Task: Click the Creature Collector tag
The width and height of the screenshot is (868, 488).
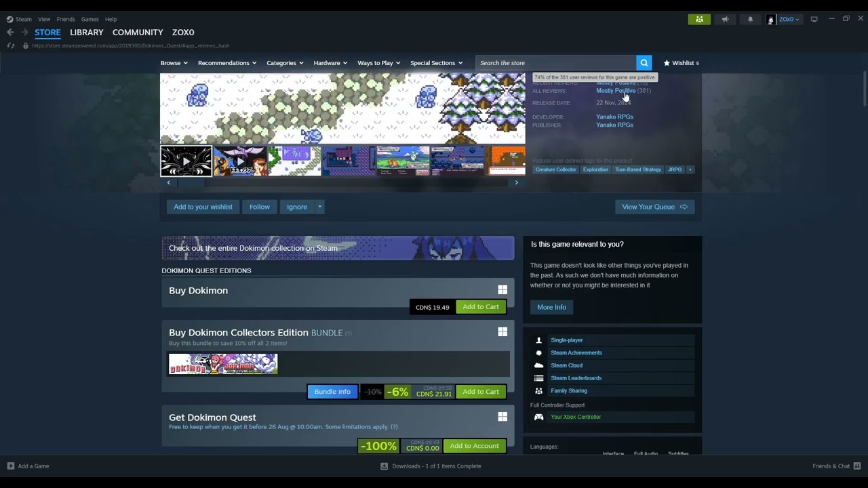Action: [555, 169]
